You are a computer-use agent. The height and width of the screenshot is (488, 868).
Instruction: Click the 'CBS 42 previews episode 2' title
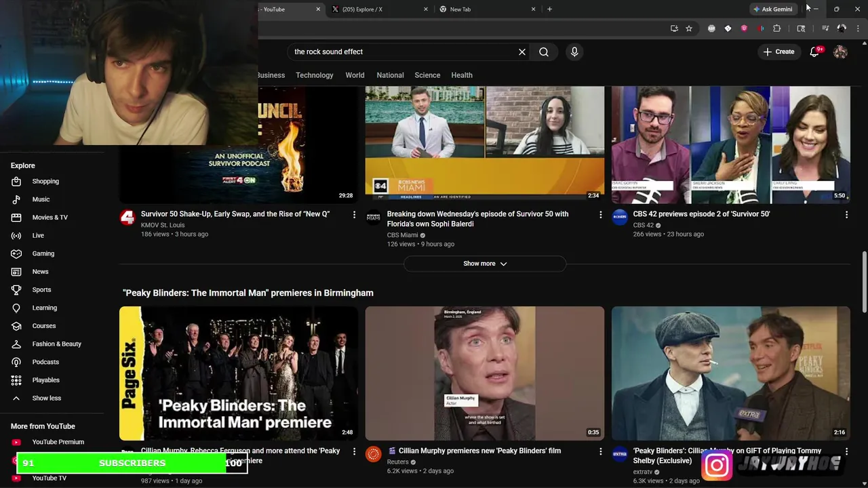[x=701, y=214]
